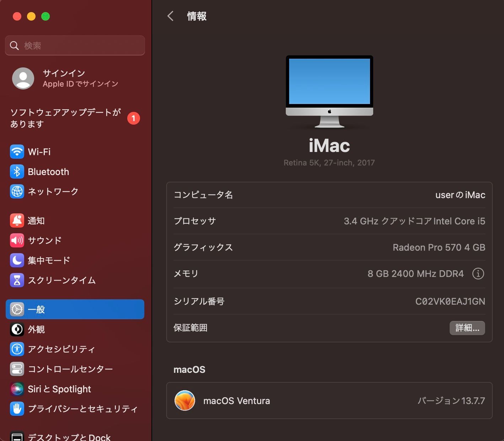
Task: Click the search magnifier icon
Action: point(14,45)
